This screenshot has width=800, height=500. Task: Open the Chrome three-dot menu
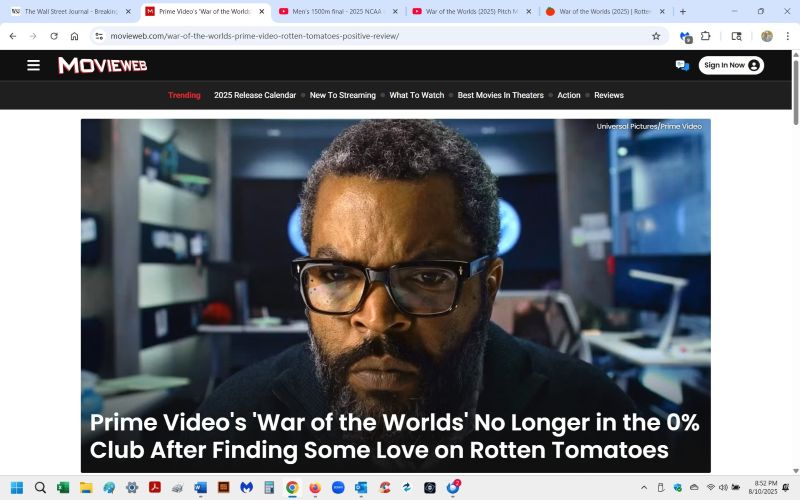tap(787, 36)
